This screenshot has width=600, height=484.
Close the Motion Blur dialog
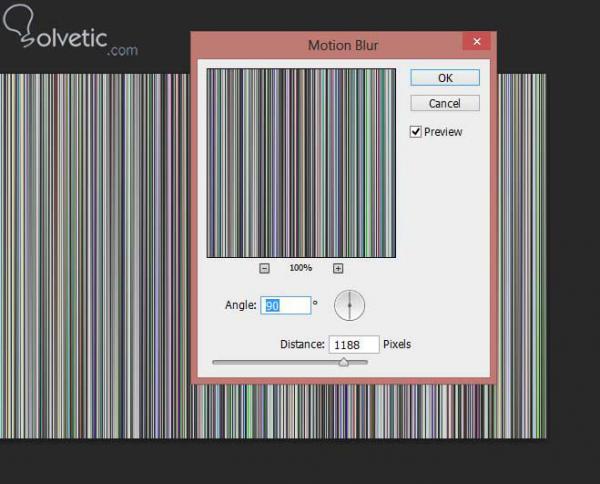477,41
